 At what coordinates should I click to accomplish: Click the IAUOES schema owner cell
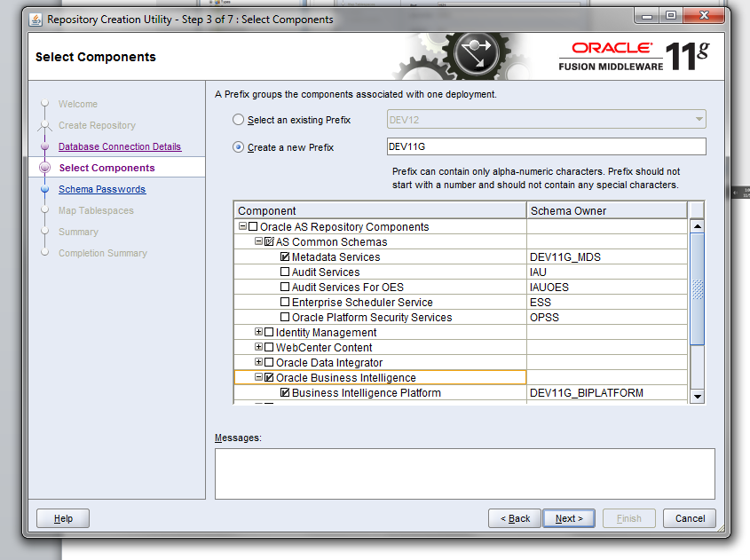607,287
